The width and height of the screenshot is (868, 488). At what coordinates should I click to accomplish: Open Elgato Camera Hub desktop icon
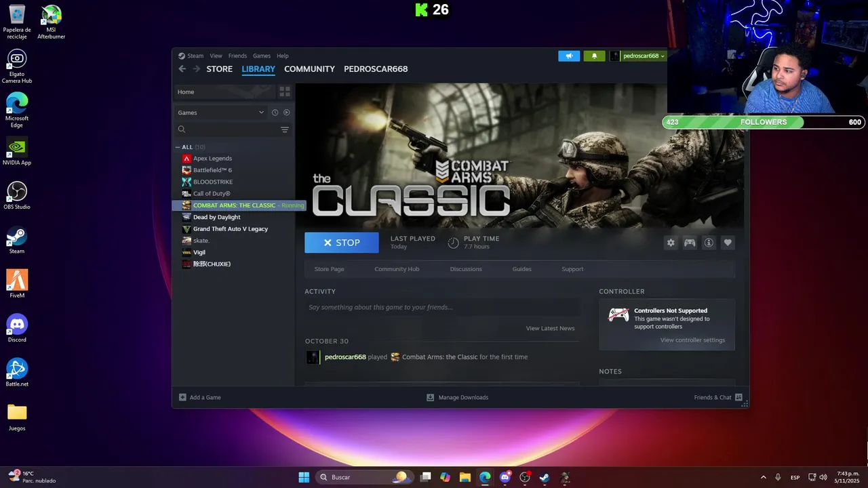pos(17,66)
